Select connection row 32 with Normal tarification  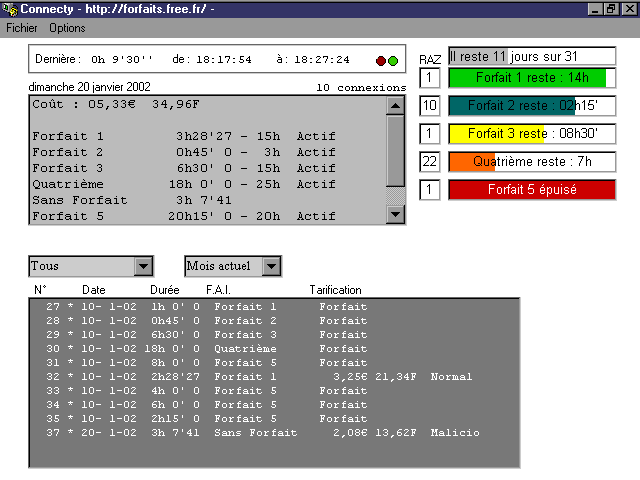tap(274, 377)
